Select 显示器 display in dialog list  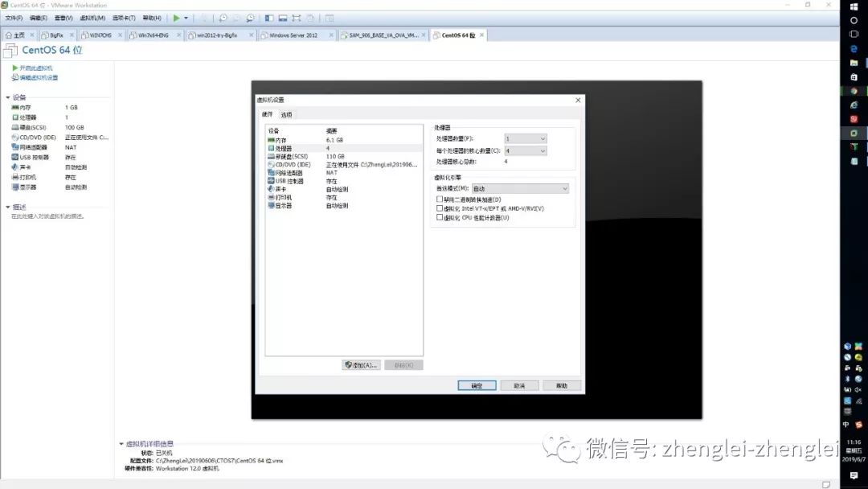(343, 205)
